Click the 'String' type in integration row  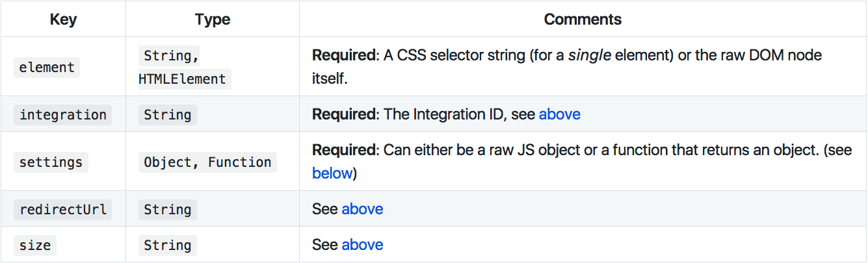pyautogui.click(x=168, y=115)
